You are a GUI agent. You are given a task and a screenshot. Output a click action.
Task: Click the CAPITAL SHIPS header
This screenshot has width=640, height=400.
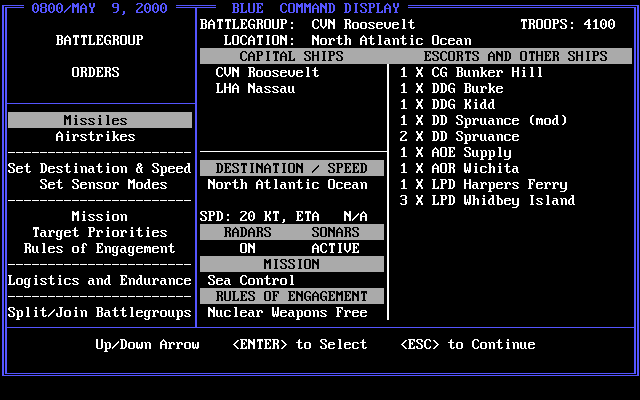click(291, 56)
